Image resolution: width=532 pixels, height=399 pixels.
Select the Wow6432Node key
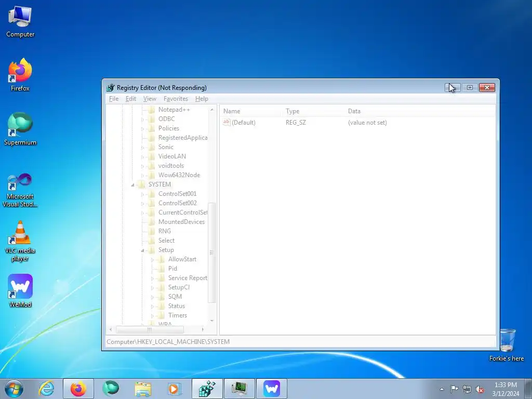[179, 175]
